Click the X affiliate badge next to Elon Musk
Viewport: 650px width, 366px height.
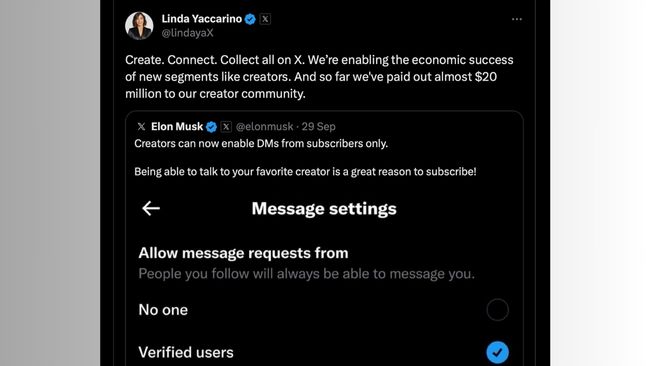tap(226, 126)
